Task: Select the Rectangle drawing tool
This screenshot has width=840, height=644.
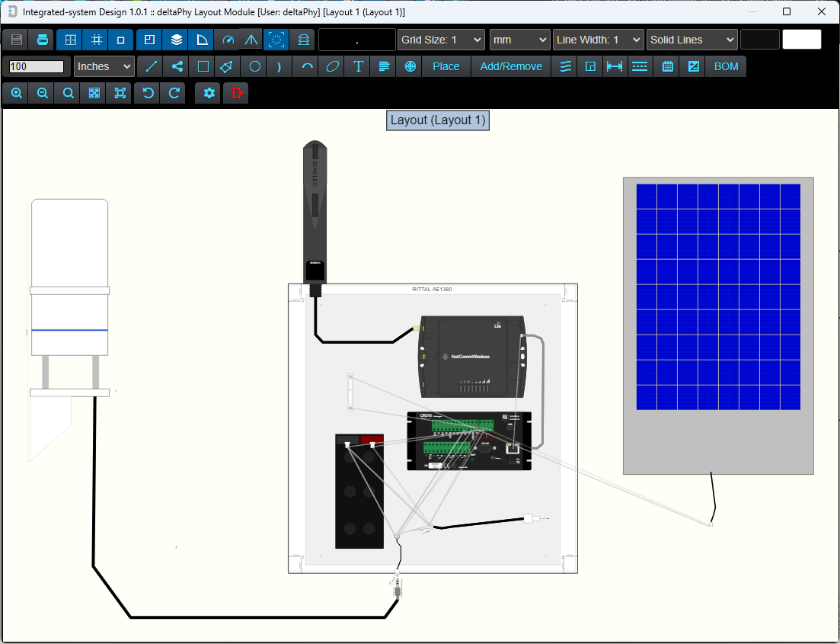Action: tap(203, 66)
